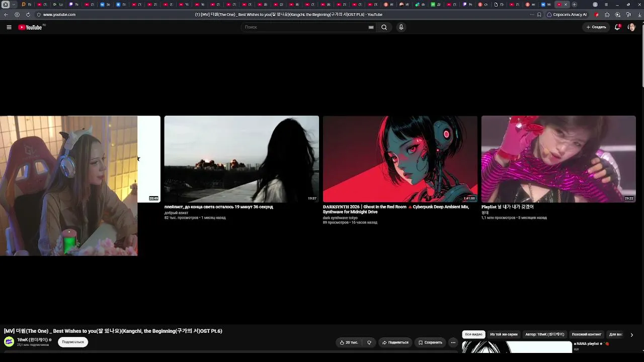
Task: Open 1theK (원더케이) channel name link
Action: click(33, 340)
